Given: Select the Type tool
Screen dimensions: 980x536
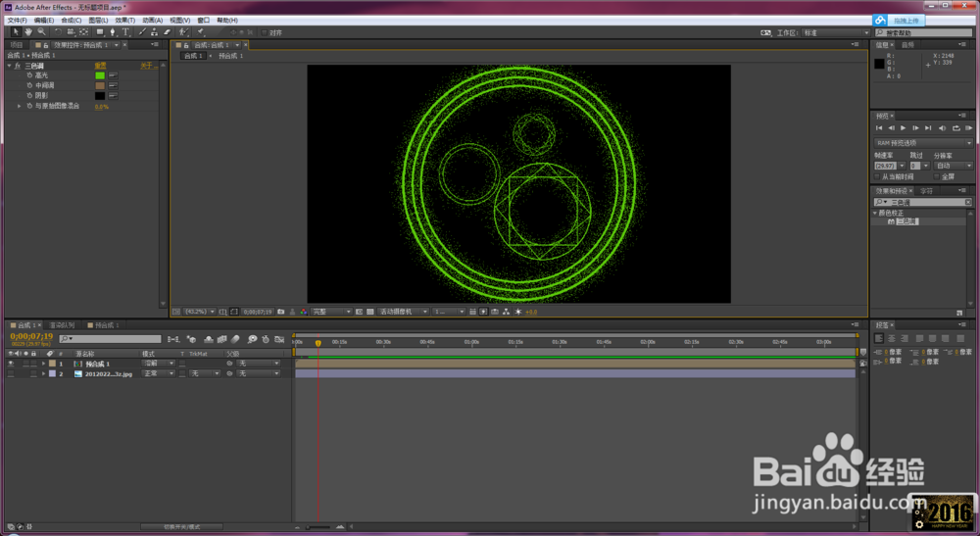Looking at the screenshot, I should (x=125, y=32).
